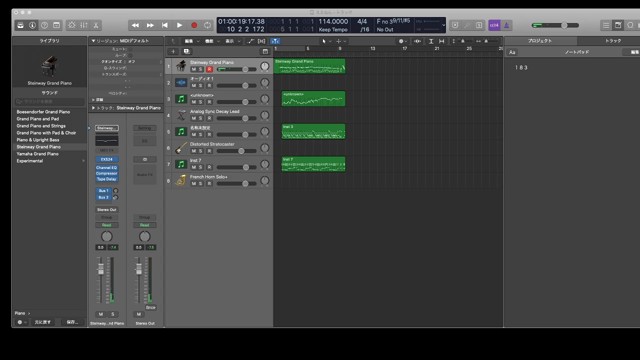
Task: Click the Steinway Grand Piano track icon
Action: coord(181,65)
